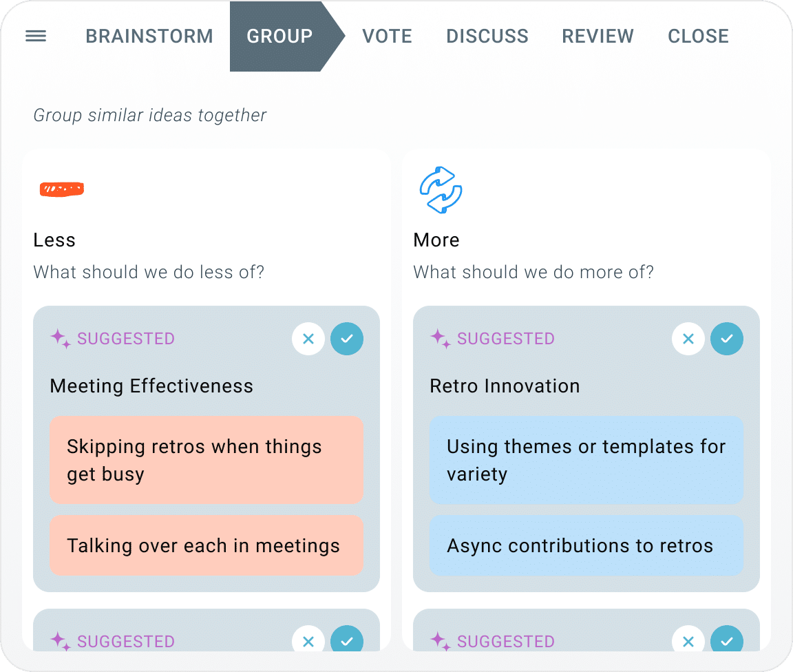Screen dimensions: 793x672
Task: Select the 'Skipping retros when things get busy' card
Action: click(206, 460)
